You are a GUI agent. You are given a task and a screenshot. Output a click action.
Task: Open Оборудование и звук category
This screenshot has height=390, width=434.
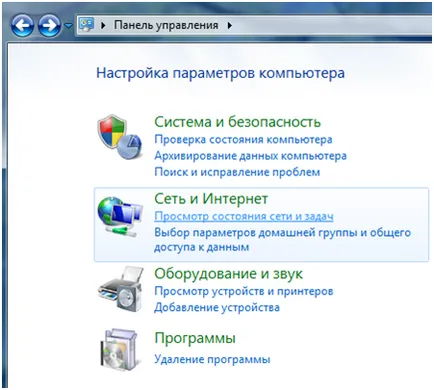[228, 274]
